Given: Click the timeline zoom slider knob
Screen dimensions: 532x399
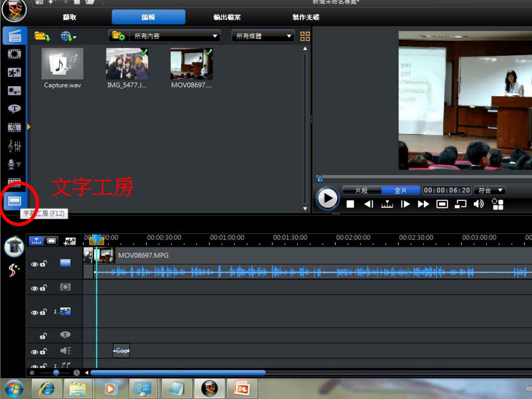Looking at the screenshot, I should (x=56, y=373).
